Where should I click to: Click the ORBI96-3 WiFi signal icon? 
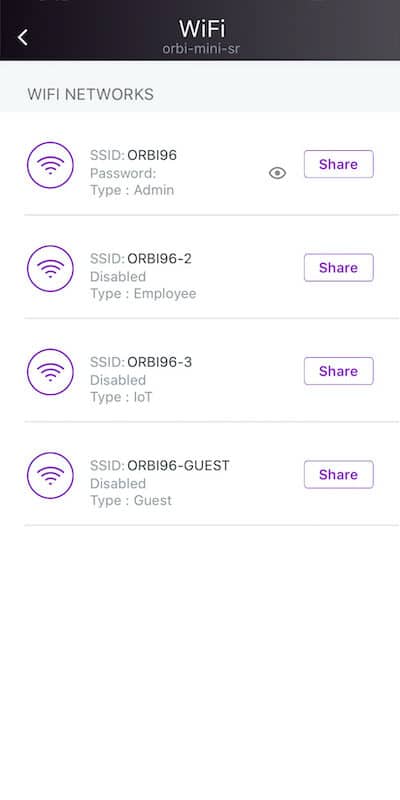pos(50,372)
